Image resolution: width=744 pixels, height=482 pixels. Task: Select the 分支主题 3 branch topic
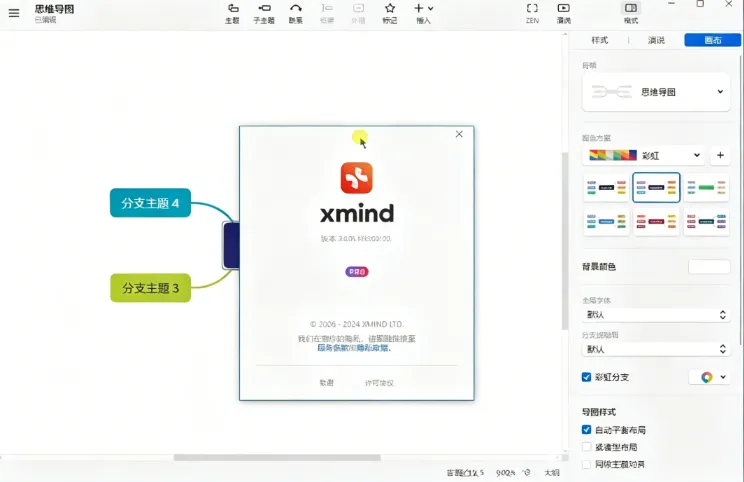151,288
